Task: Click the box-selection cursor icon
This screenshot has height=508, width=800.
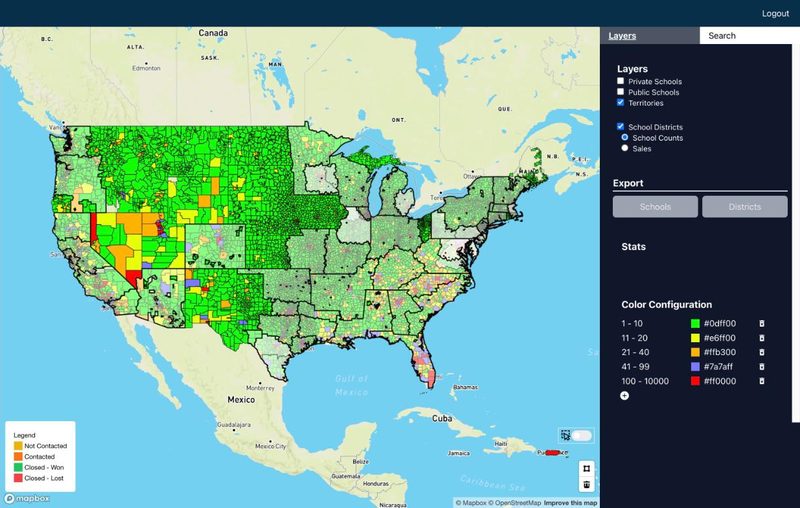Action: pyautogui.click(x=565, y=435)
